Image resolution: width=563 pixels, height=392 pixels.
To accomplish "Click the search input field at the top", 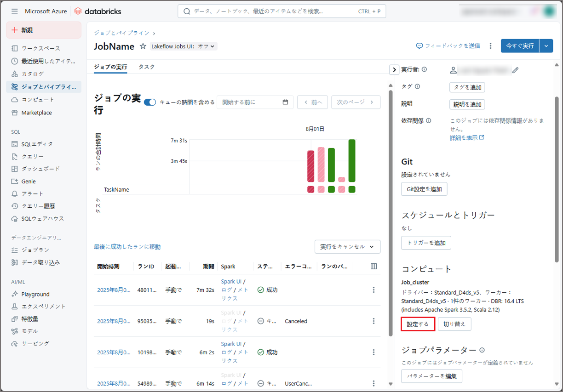I will pyautogui.click(x=281, y=11).
